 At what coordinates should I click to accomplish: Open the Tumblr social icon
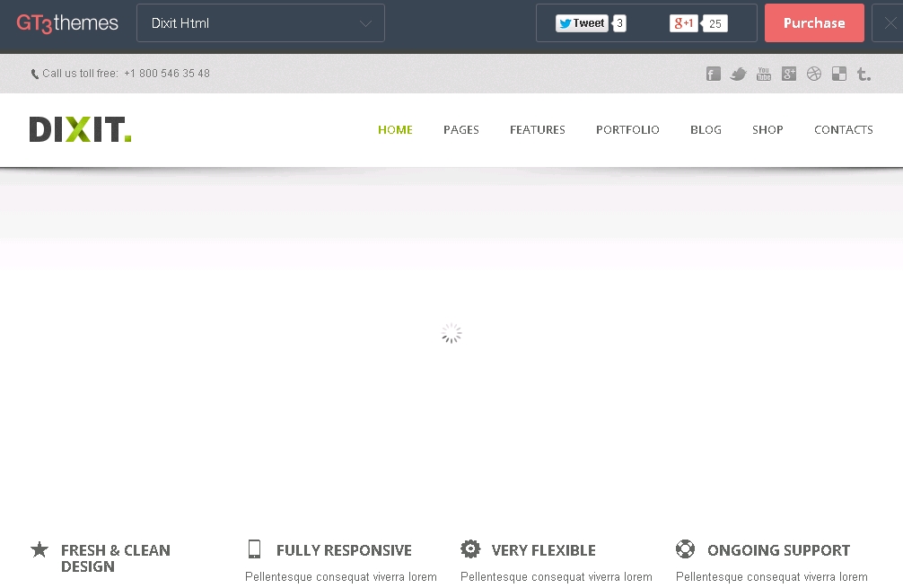click(864, 75)
